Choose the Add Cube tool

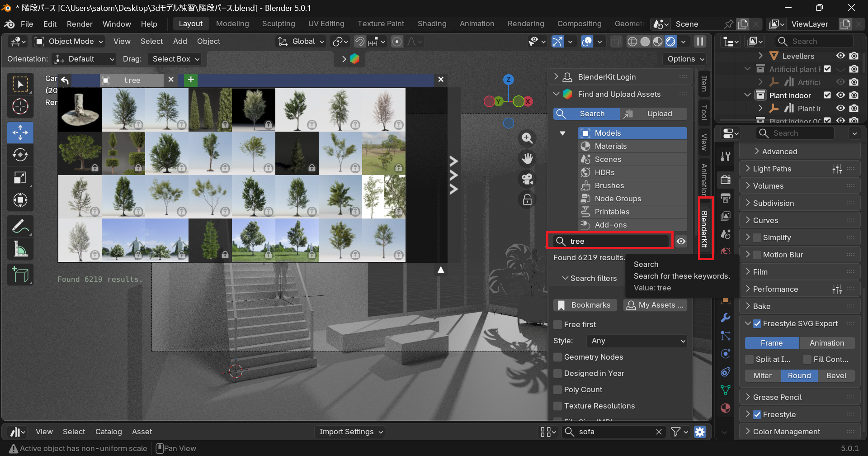[20, 275]
